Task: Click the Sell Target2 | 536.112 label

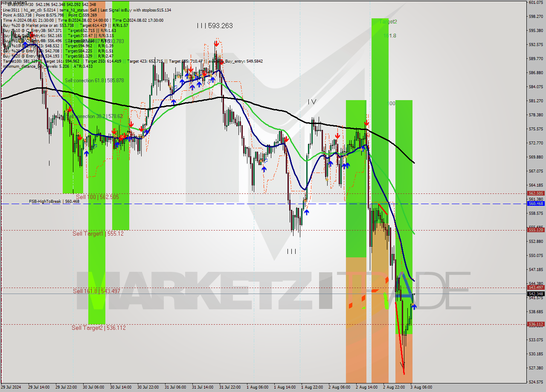Action: click(x=99, y=328)
